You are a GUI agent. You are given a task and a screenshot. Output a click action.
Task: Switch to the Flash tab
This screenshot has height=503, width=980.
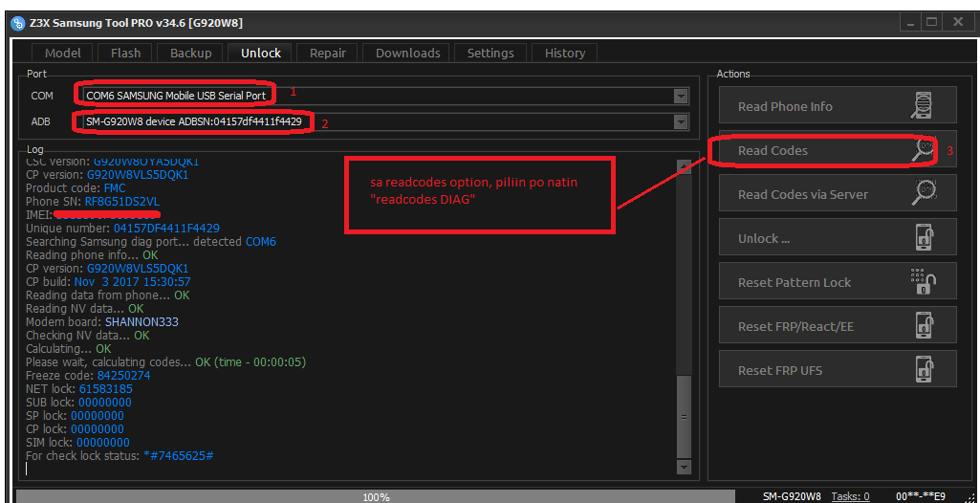point(125,54)
